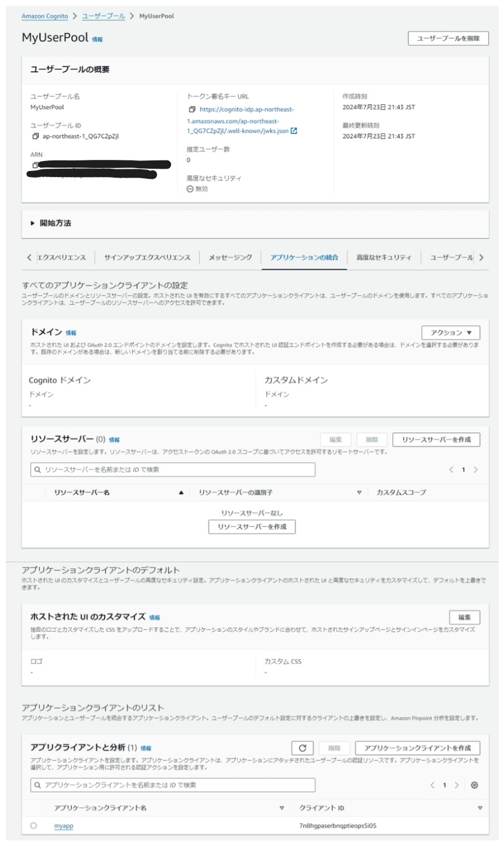Open the myapp client link

click(64, 826)
